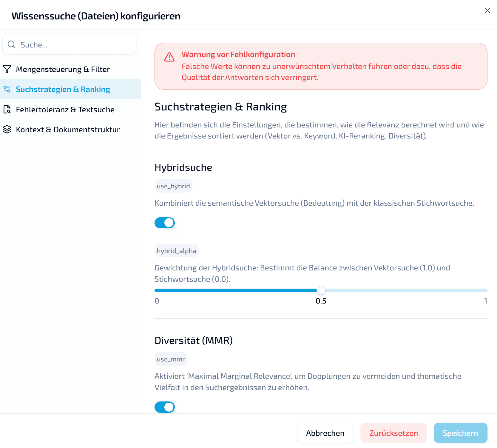Viewport: 497px width, 448px height.
Task: Open the Fehlertoleranz & Textsuche section
Action: pyautogui.click(x=65, y=109)
